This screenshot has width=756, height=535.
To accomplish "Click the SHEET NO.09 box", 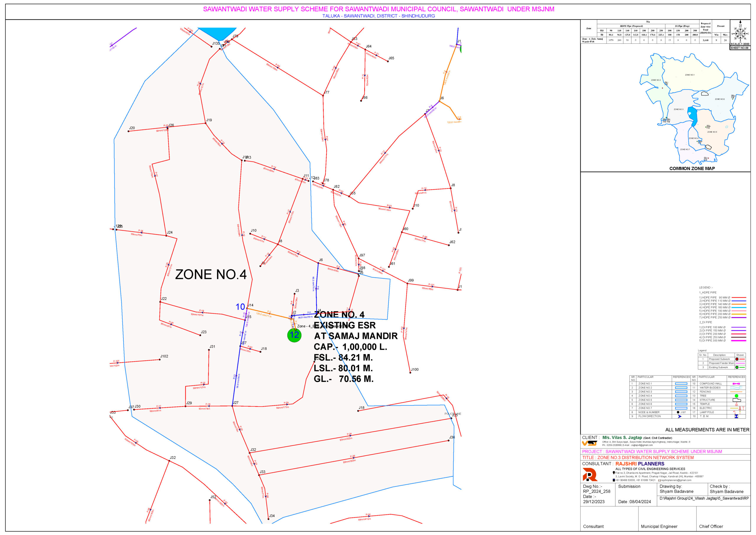I will pos(739,48).
